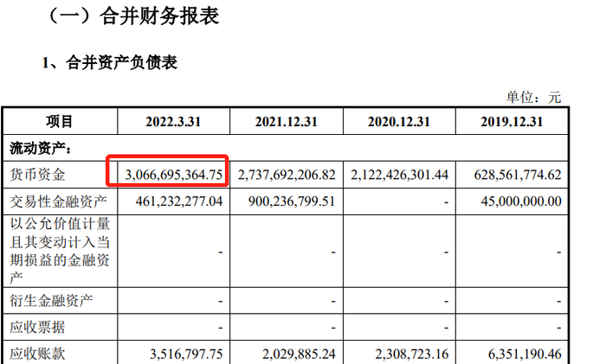Click the heading （一）合并财务报表
Image resolution: width=606 pixels, height=364 pixels.
[133, 16]
